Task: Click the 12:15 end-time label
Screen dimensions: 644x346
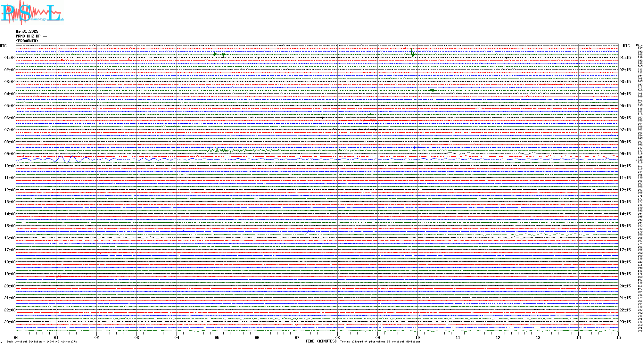Action: (x=625, y=190)
